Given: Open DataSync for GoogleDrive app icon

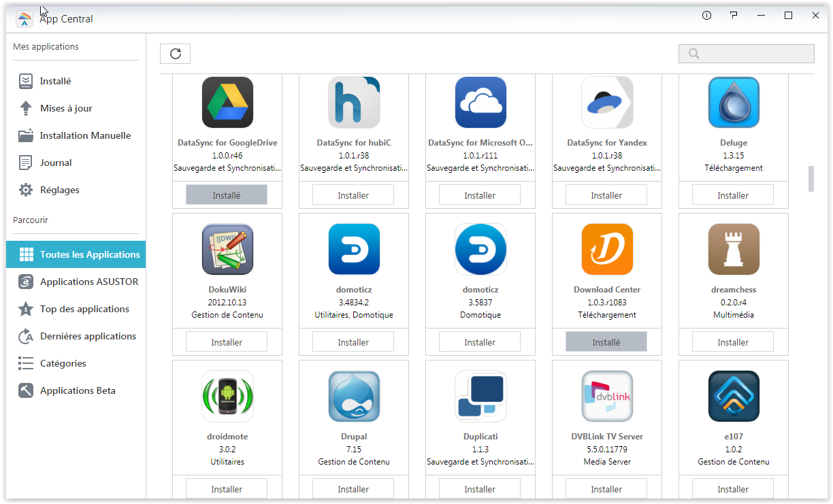Looking at the screenshot, I should (x=227, y=103).
